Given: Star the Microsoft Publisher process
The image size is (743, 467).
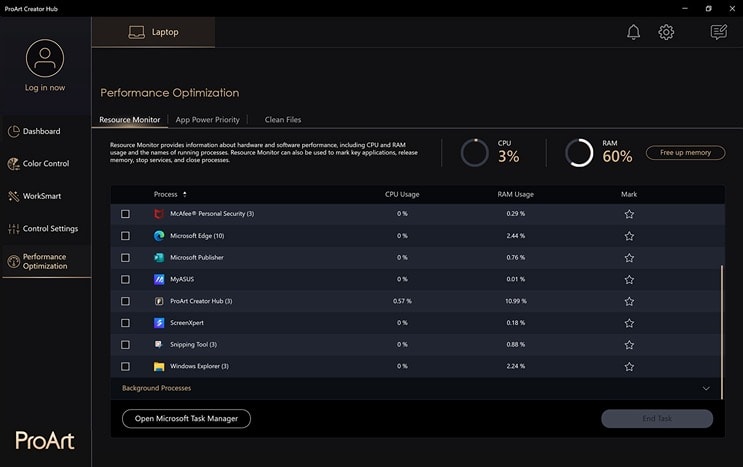Looking at the screenshot, I should tap(629, 258).
